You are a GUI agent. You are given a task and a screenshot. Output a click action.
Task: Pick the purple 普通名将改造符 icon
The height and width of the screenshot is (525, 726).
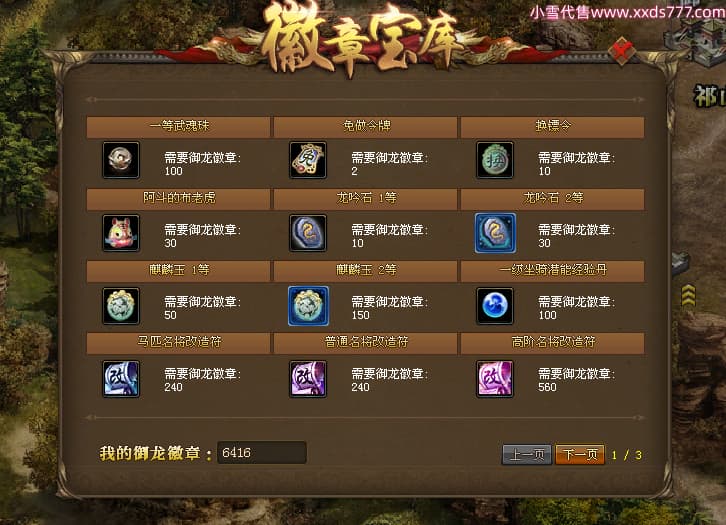(308, 379)
